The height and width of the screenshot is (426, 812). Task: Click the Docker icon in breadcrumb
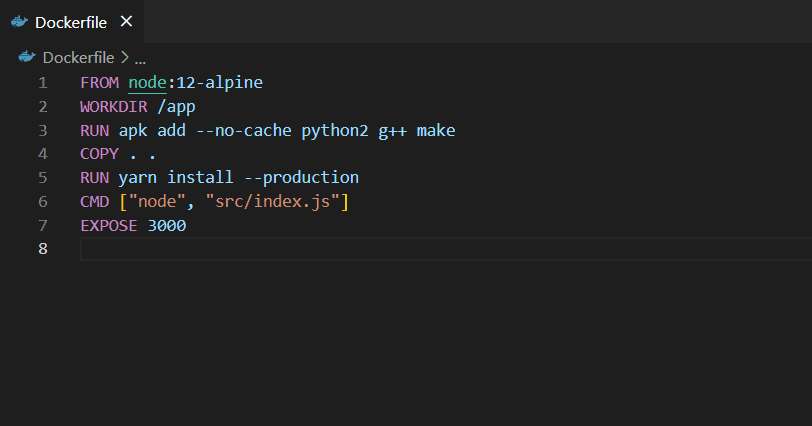[x=27, y=57]
